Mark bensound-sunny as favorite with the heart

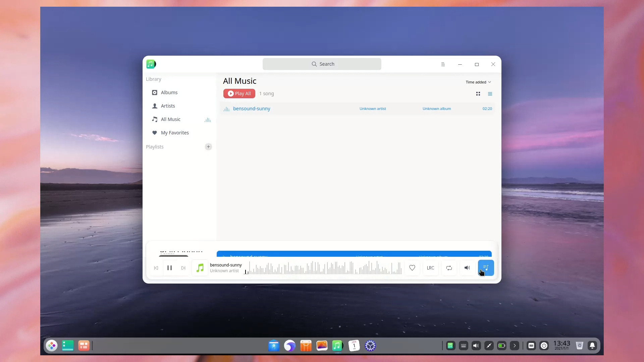coord(412,268)
